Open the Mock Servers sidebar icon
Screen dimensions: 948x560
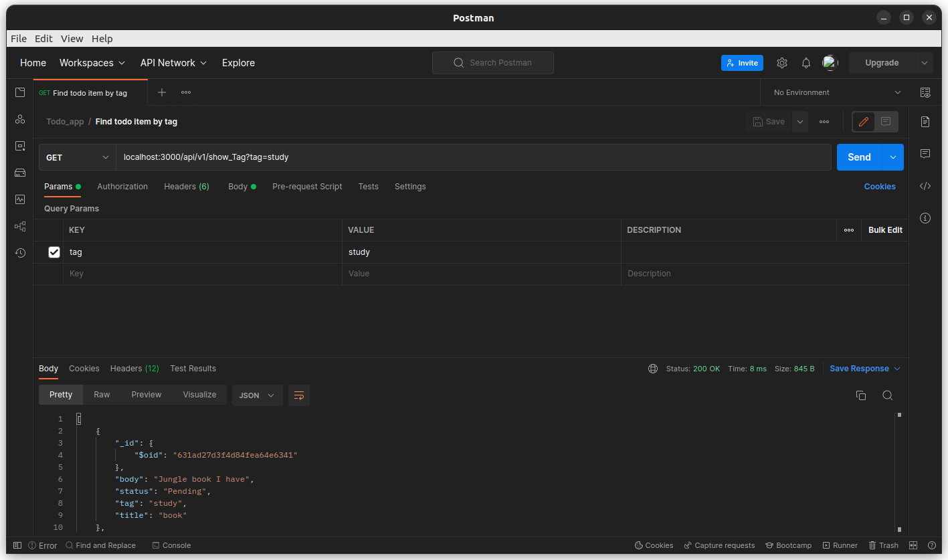point(20,173)
